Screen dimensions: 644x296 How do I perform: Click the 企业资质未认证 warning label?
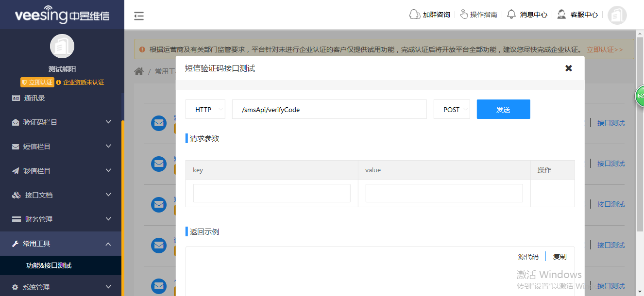(x=80, y=82)
